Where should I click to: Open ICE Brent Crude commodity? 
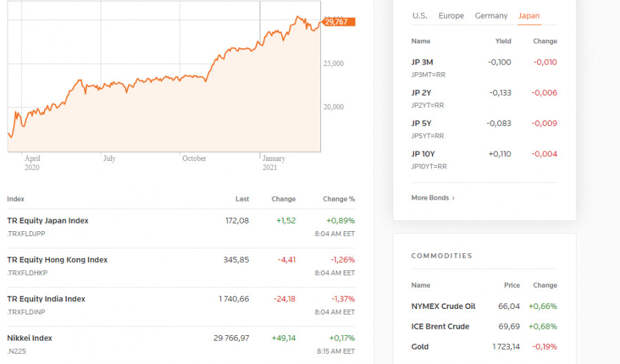pos(440,326)
